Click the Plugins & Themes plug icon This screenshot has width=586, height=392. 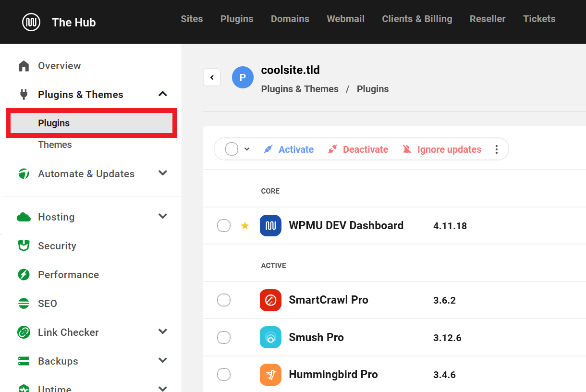tap(24, 94)
